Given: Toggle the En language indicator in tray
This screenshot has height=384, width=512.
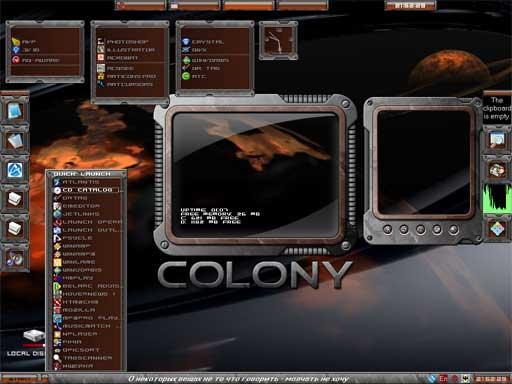Looking at the screenshot, I should [x=443, y=379].
